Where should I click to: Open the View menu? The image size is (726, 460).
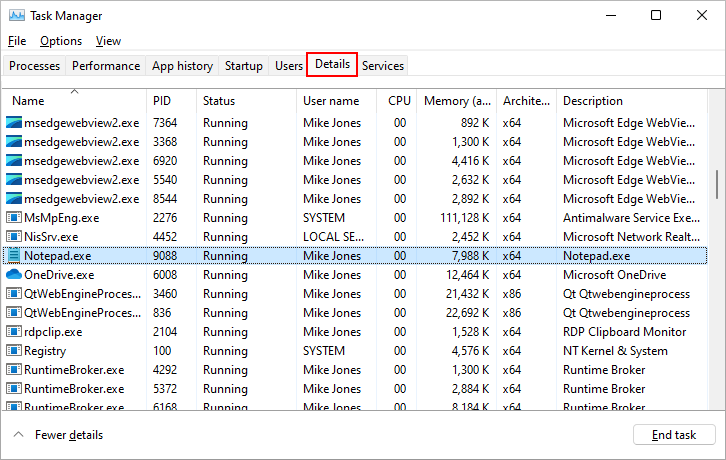(x=108, y=41)
